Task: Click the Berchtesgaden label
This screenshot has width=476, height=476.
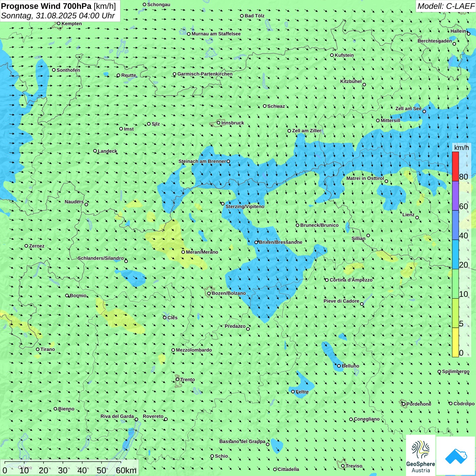Action: tap(435, 41)
